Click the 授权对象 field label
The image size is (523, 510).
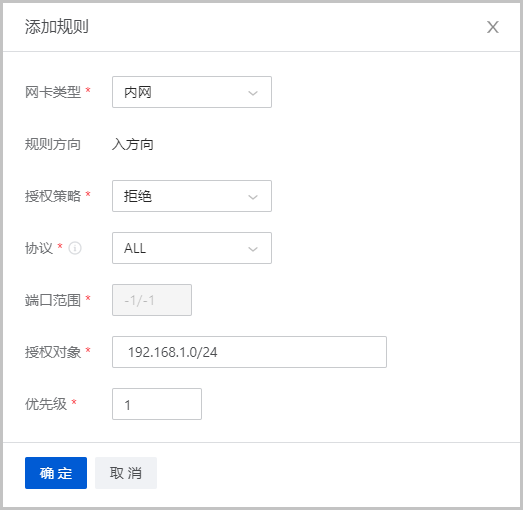pyautogui.click(x=53, y=352)
